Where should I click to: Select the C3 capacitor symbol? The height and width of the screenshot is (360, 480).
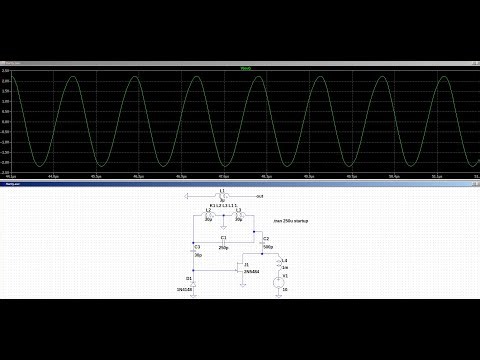(193, 251)
